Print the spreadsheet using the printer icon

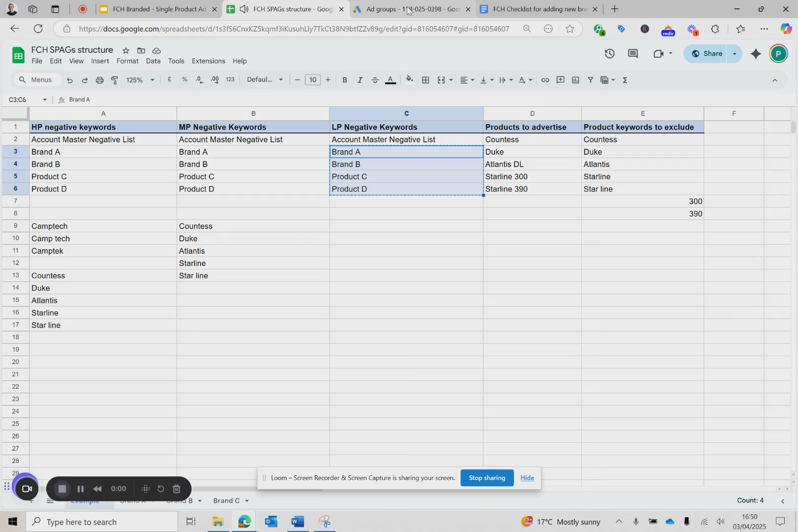(100, 80)
